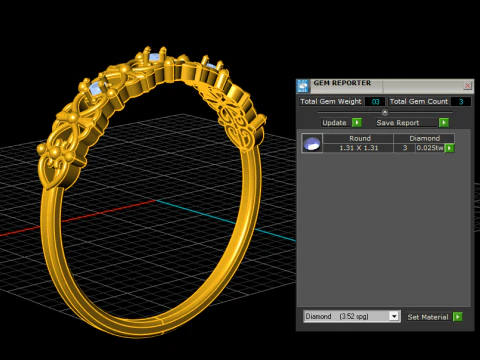Click the Gem Reporter logo icon
480x360 pixels.
pos(303,86)
